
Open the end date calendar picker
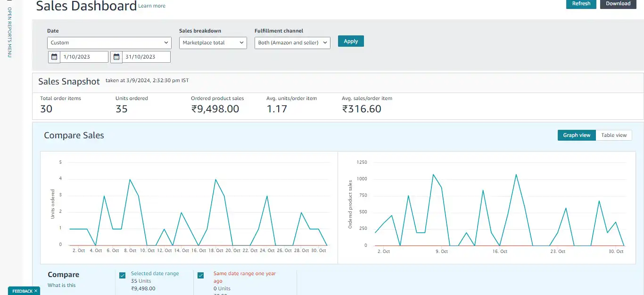click(x=116, y=57)
